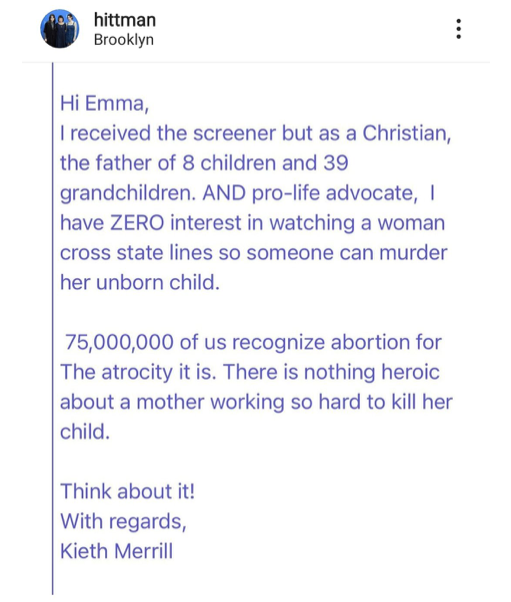Image resolution: width=511 pixels, height=602 pixels.
Task: Click the capitalized word "ZERO"
Action: click(x=137, y=223)
